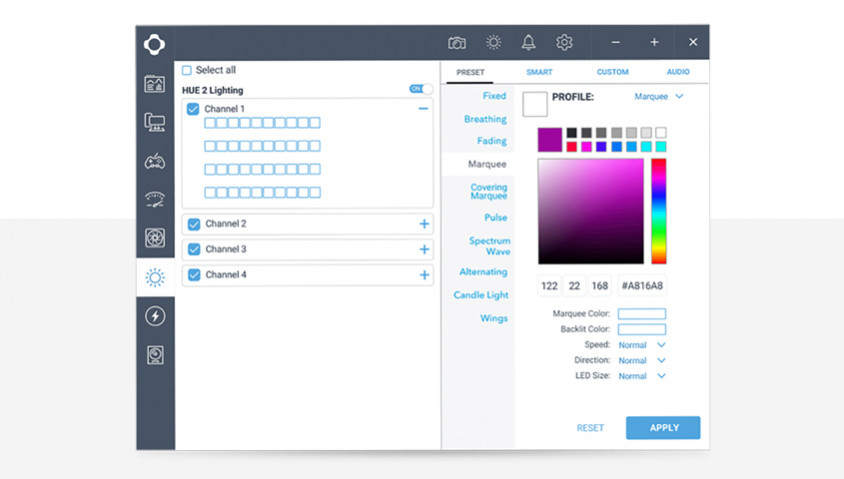Viewport: 844px width, 479px height.
Task: Pick the red preset color swatch
Action: pyautogui.click(x=572, y=146)
